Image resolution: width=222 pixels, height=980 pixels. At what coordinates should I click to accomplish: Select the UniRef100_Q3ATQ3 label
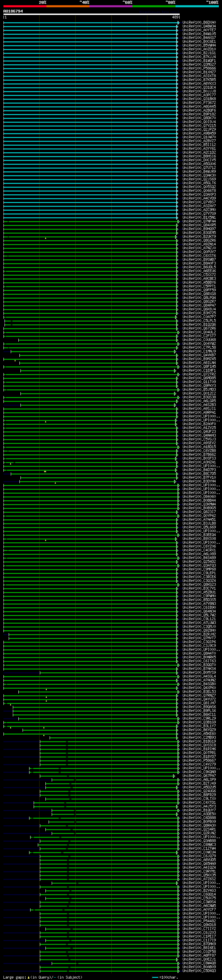[199, 566]
